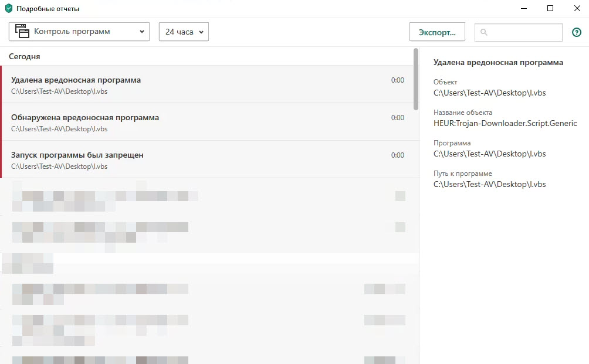Screen dimensions: 589x364
Task: Minimize the Подробные отчеты window
Action: point(523,9)
